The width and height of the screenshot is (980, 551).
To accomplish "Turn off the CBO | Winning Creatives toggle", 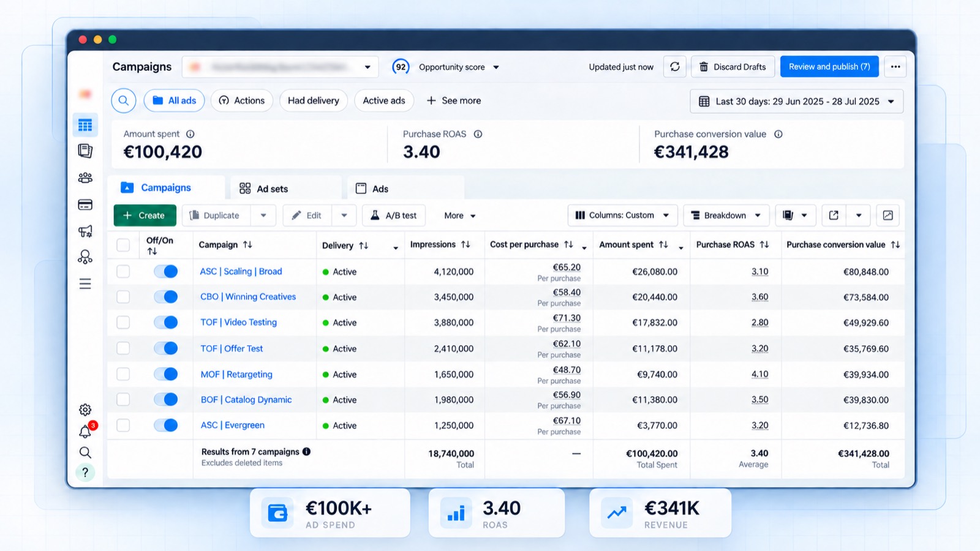I will pos(166,297).
